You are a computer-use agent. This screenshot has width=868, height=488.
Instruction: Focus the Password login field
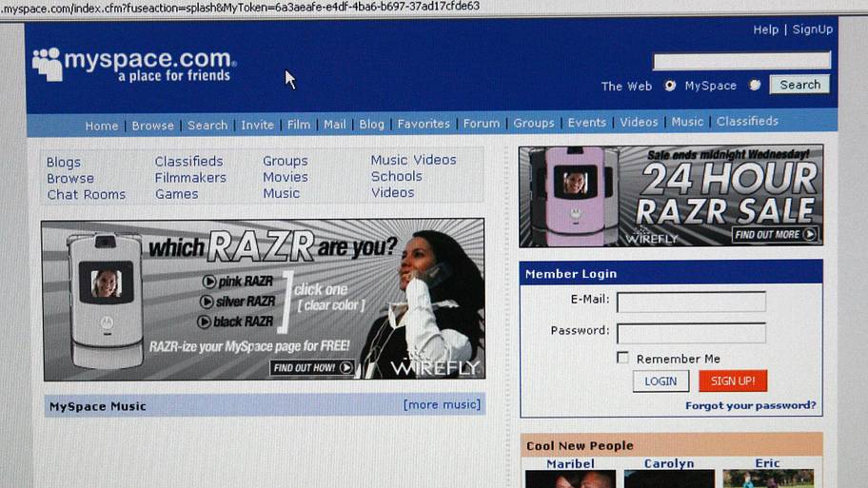pos(691,333)
